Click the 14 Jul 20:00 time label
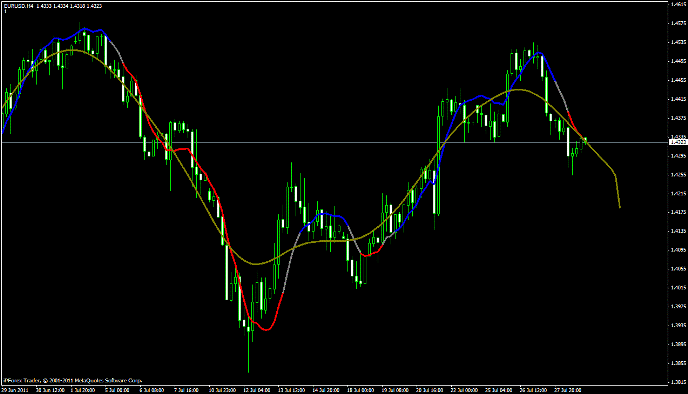This screenshot has height=394, width=688. (326, 390)
